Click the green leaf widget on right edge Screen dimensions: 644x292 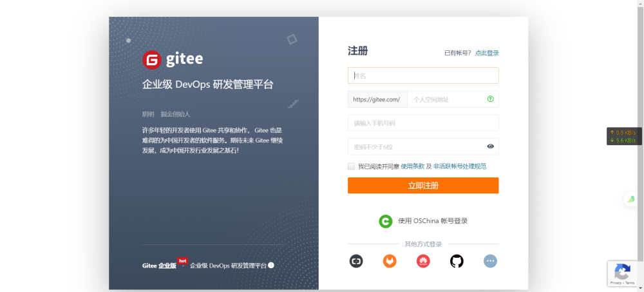coord(631,199)
